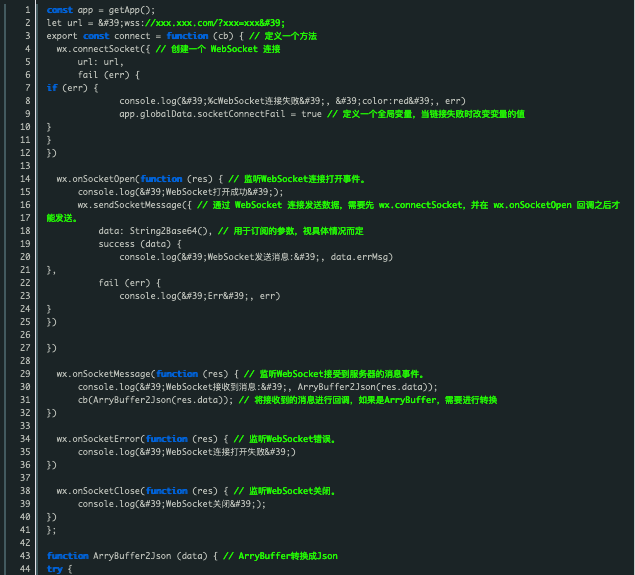Screen dimensions: 635x575
Task: Click line number 13 in the gutter
Action: tap(25, 166)
